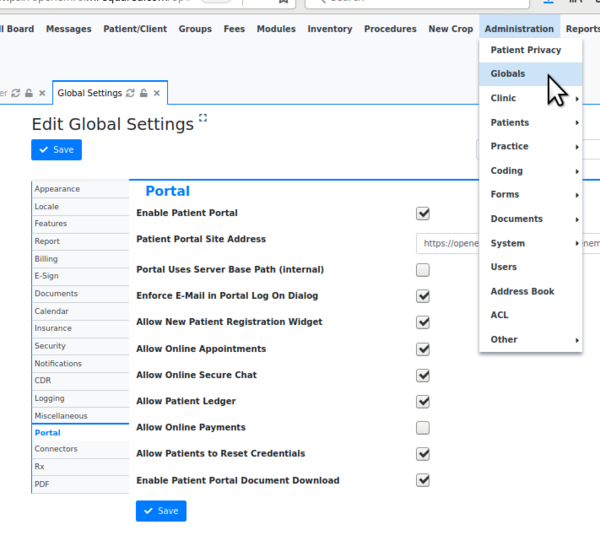Viewport: 600px width, 541px height.
Task: Open ACL menu entry
Action: 530,315
